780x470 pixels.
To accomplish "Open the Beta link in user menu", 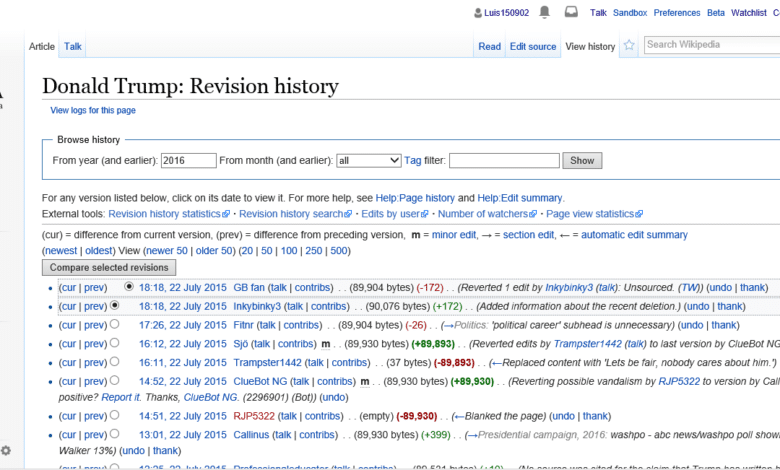I will click(x=716, y=13).
